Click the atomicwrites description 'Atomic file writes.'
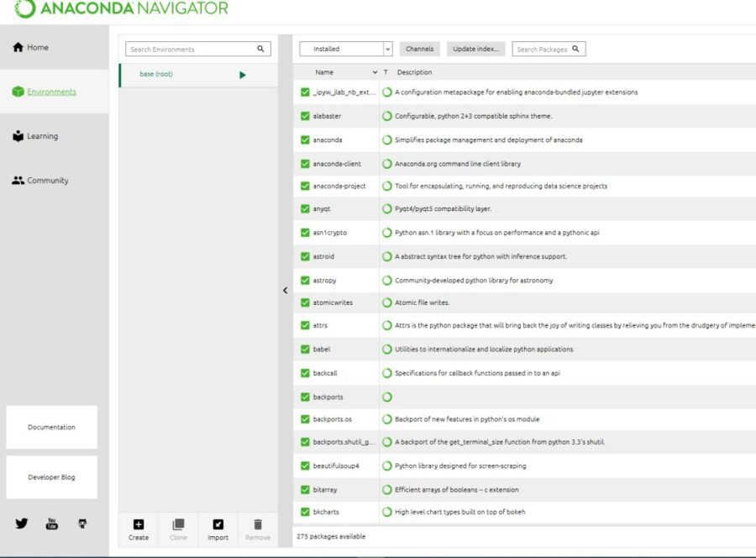756x558 pixels. click(422, 303)
